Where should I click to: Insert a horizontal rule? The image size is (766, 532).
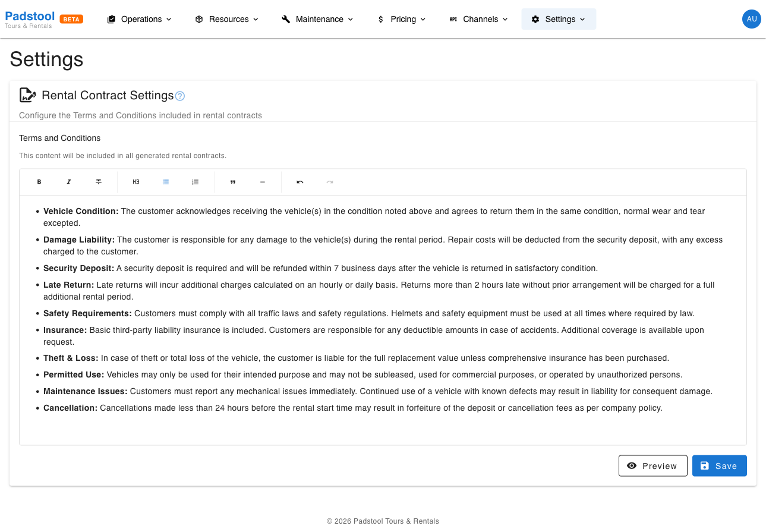(x=263, y=182)
